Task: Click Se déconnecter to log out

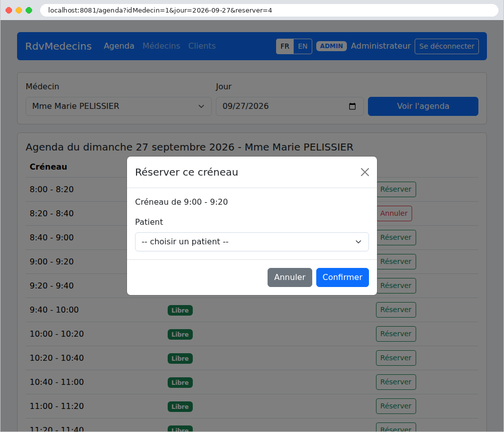Action: click(446, 46)
